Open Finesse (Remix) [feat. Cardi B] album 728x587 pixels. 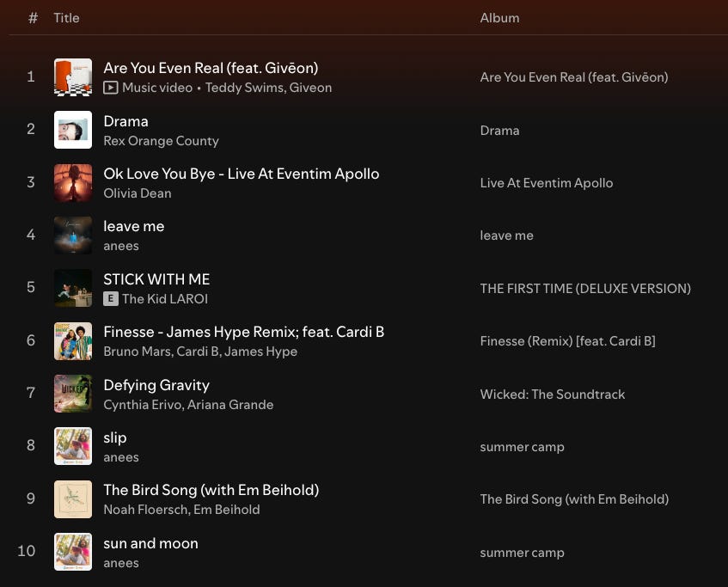click(x=568, y=341)
